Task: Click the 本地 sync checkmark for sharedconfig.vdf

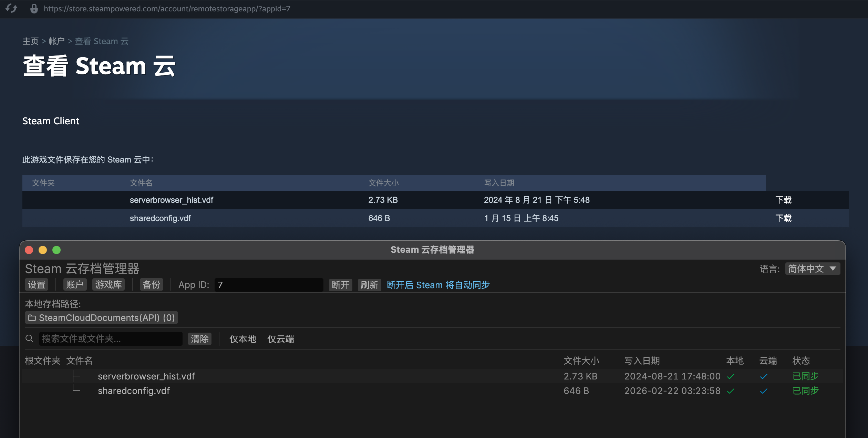Action: click(731, 390)
